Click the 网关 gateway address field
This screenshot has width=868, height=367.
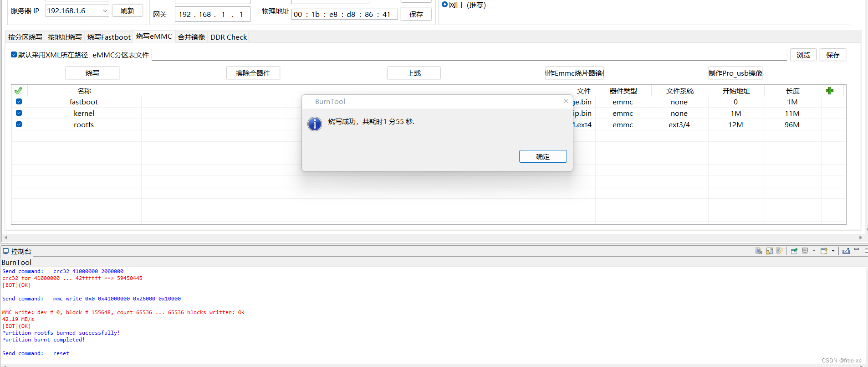tap(213, 14)
